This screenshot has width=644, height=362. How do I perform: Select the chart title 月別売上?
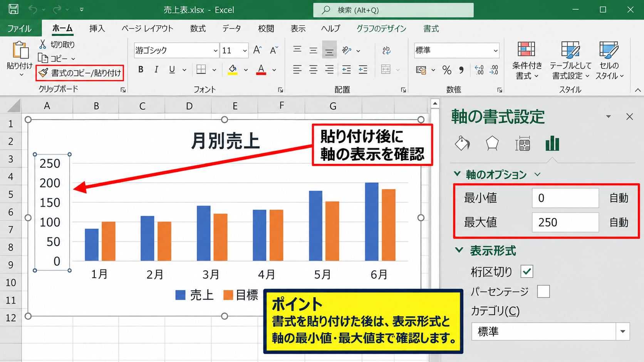(225, 141)
